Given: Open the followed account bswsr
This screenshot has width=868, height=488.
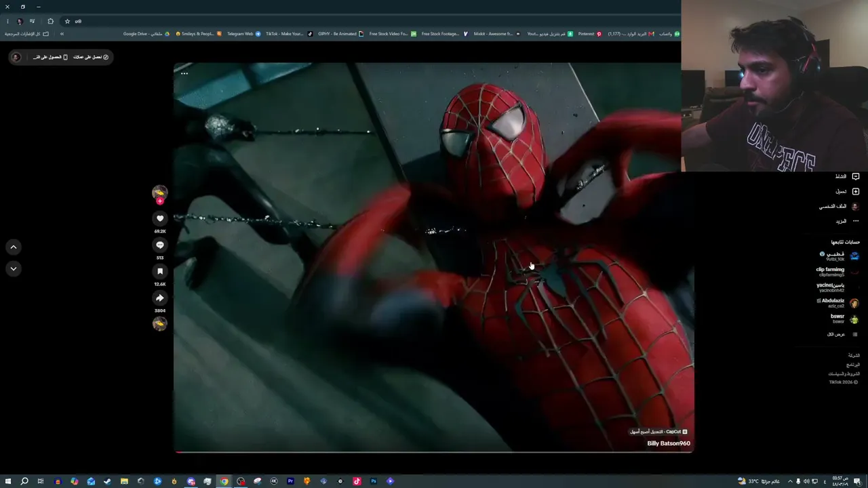Looking at the screenshot, I should coord(845,319).
